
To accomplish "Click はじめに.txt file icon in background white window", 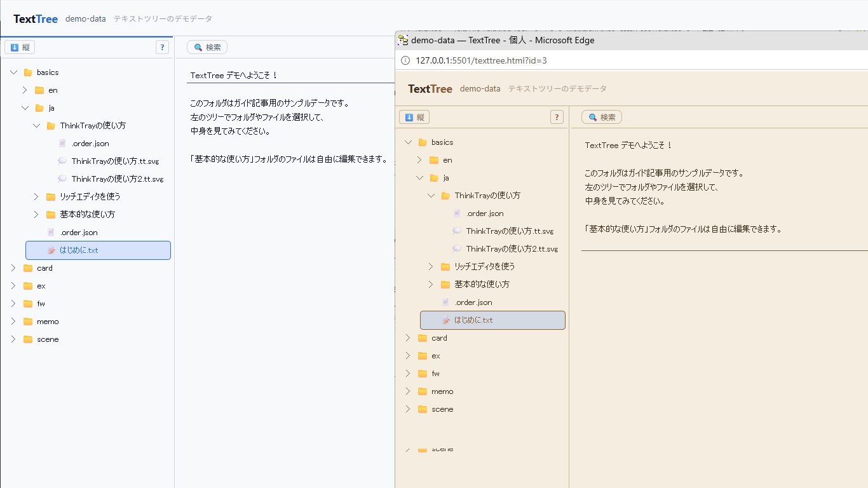I will click(51, 250).
